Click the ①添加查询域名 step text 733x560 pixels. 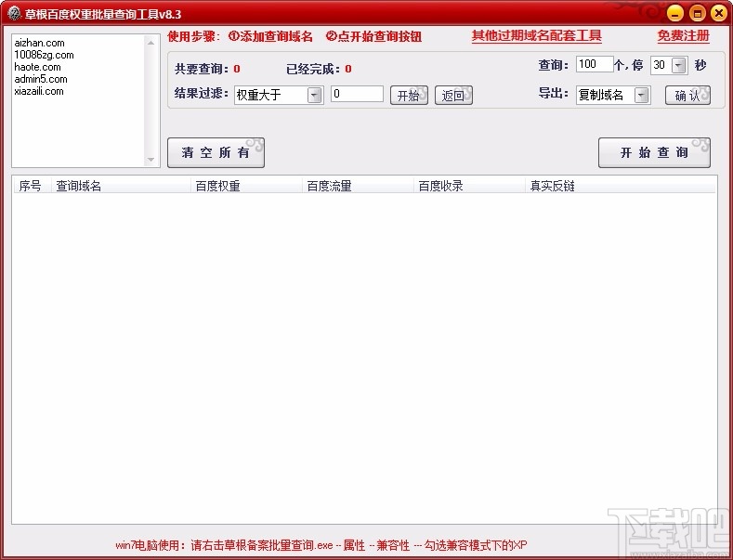[x=270, y=36]
